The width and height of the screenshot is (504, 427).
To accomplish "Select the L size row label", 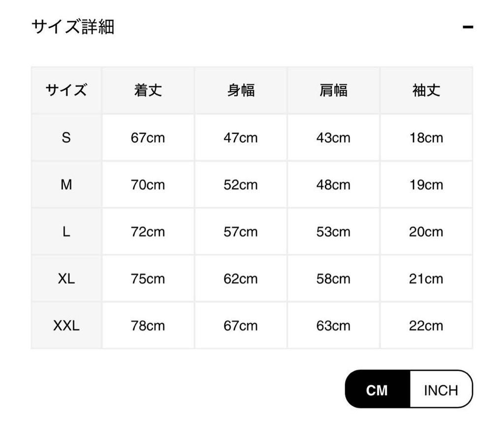I will point(66,232).
